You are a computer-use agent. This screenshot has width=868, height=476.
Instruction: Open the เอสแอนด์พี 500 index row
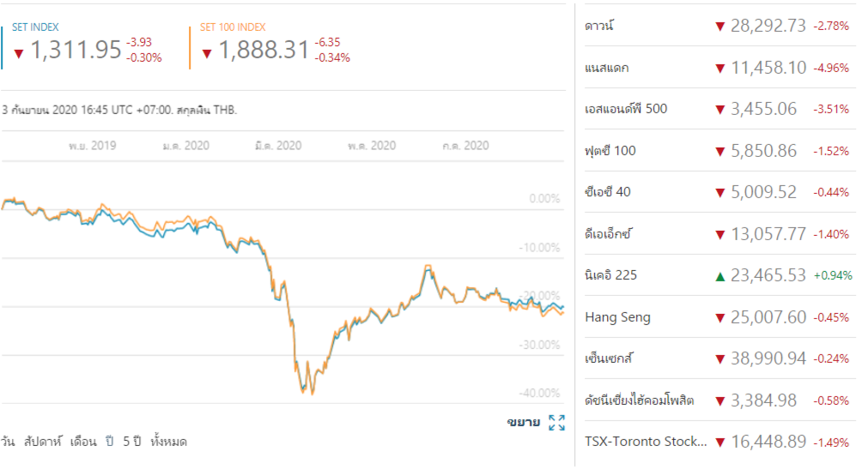[625, 109]
